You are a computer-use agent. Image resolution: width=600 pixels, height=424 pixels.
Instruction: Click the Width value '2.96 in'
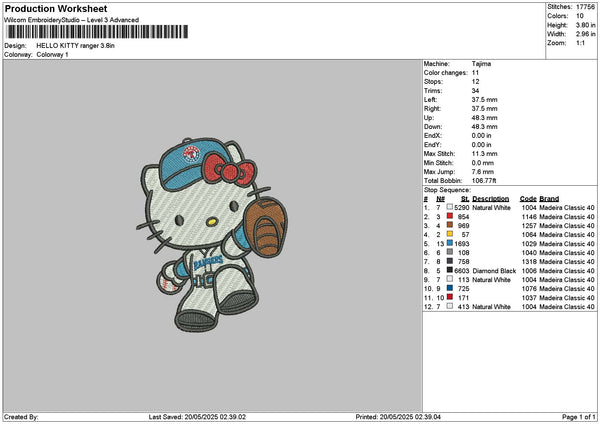[x=585, y=34]
